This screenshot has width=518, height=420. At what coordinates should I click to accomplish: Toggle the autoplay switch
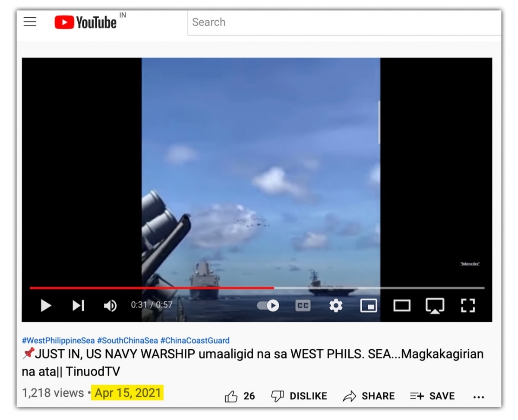point(268,305)
